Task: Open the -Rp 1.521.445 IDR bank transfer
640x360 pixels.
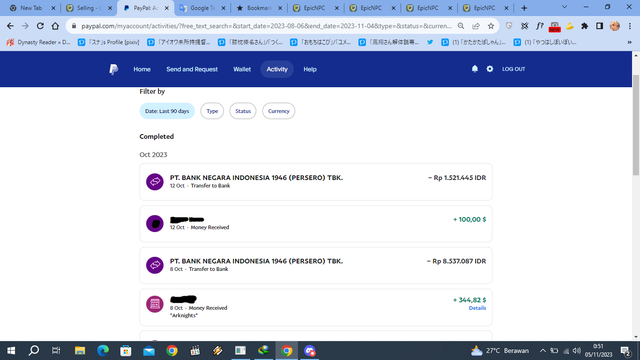Action: 316,182
